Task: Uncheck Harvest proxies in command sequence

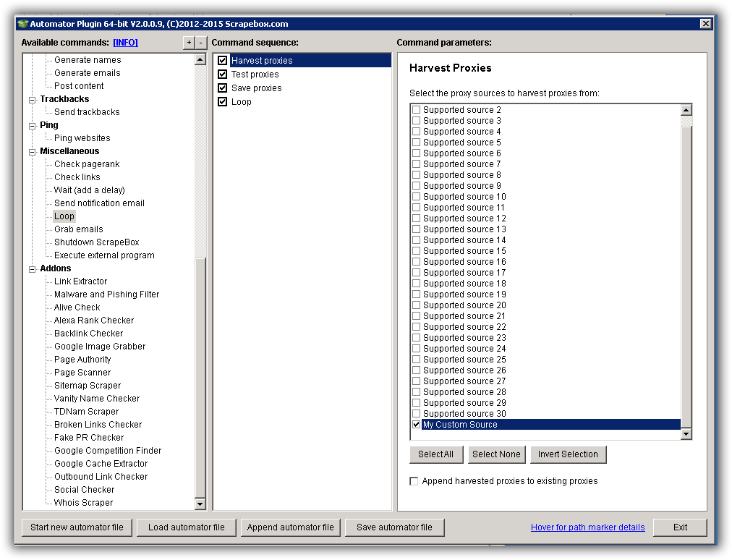Action: click(x=223, y=60)
